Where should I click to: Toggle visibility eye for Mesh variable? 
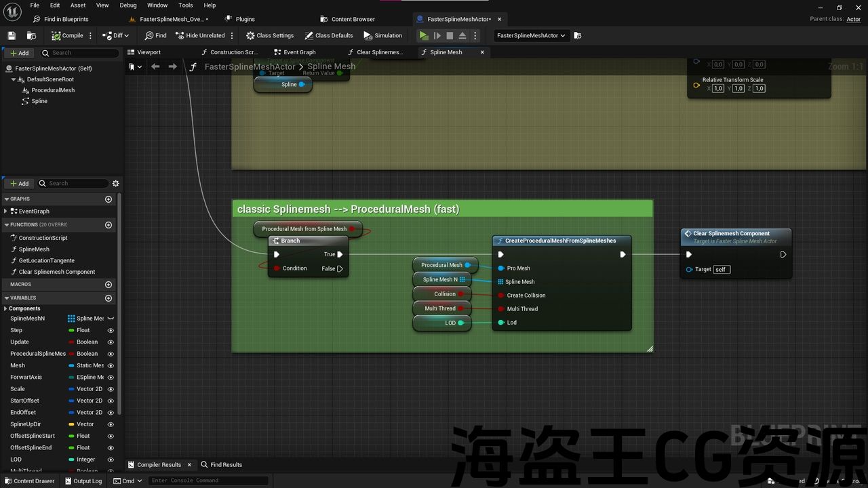[111, 365]
